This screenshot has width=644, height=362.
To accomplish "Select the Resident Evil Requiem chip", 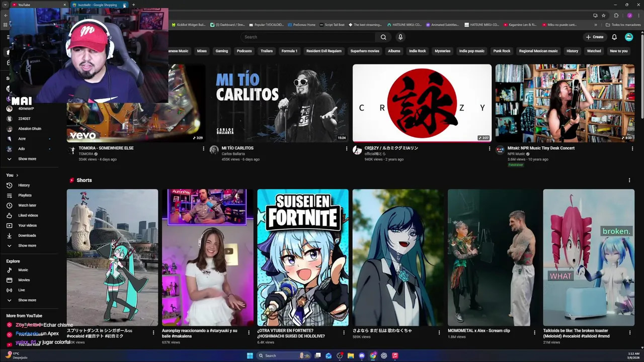I will [324, 51].
